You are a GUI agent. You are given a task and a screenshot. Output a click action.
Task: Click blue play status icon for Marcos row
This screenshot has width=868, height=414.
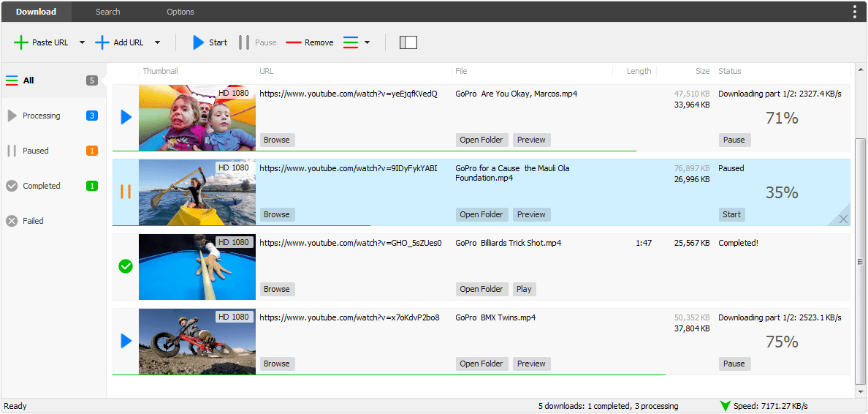click(x=126, y=117)
